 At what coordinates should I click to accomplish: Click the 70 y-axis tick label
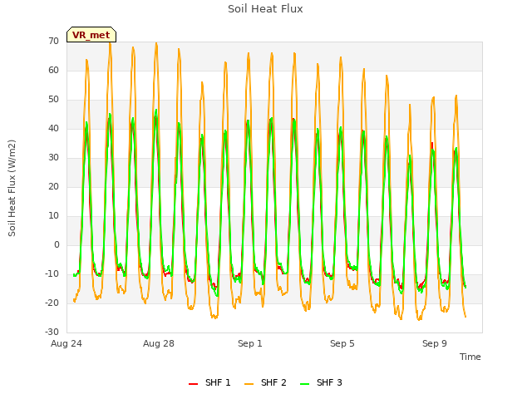53,41
